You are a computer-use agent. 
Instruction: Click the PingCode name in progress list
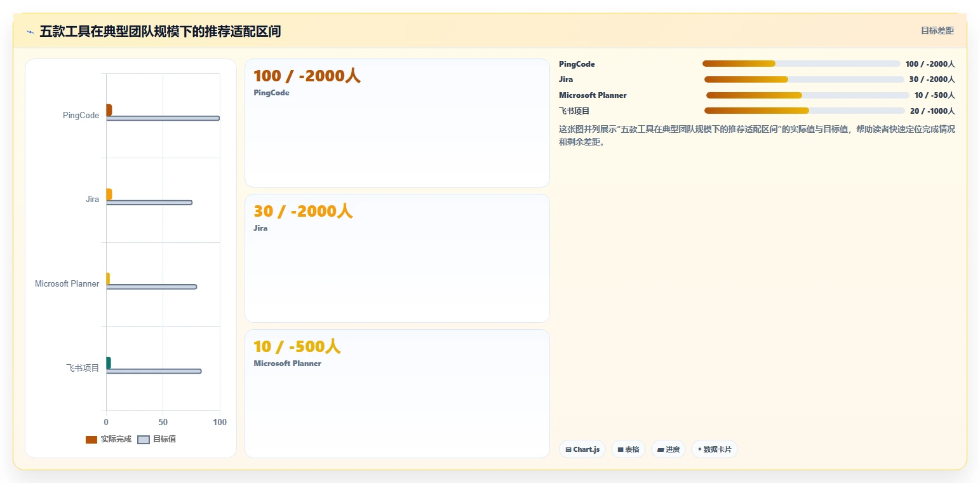pos(577,64)
